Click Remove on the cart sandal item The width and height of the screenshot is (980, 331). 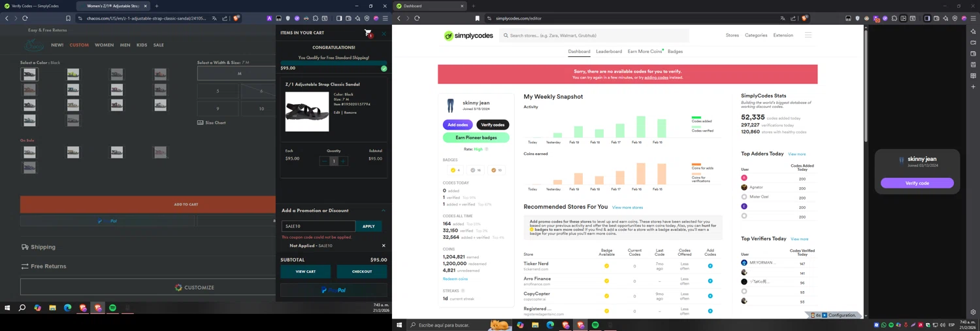(350, 113)
